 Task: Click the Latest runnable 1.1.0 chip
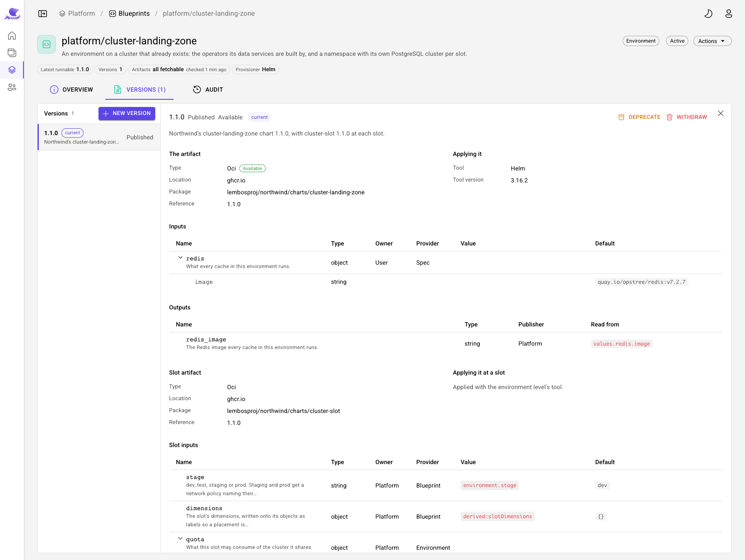[65, 69]
